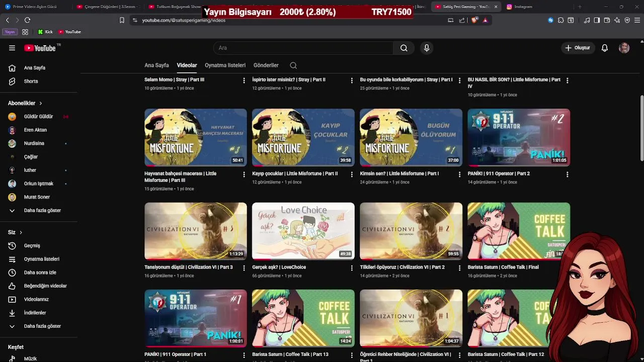This screenshot has height=362, width=644.
Task: Switch to the Ana Sayfa channel tab
Action: tap(156, 65)
